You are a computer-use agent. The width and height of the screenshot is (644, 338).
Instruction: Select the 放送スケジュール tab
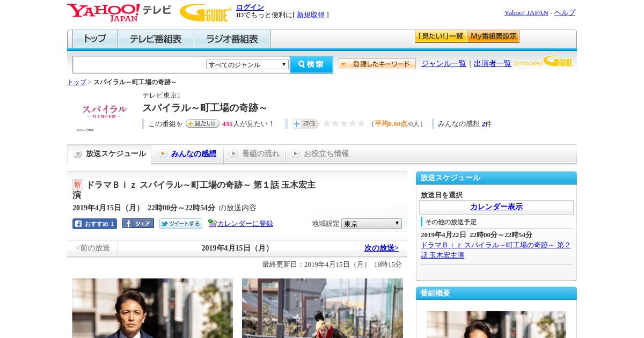coord(109,154)
